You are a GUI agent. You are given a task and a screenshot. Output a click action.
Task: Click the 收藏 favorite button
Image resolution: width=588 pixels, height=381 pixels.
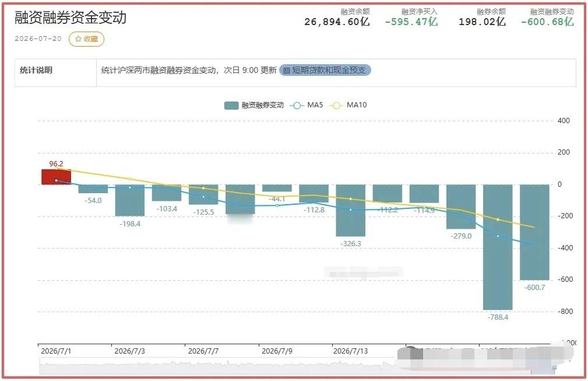[x=86, y=39]
